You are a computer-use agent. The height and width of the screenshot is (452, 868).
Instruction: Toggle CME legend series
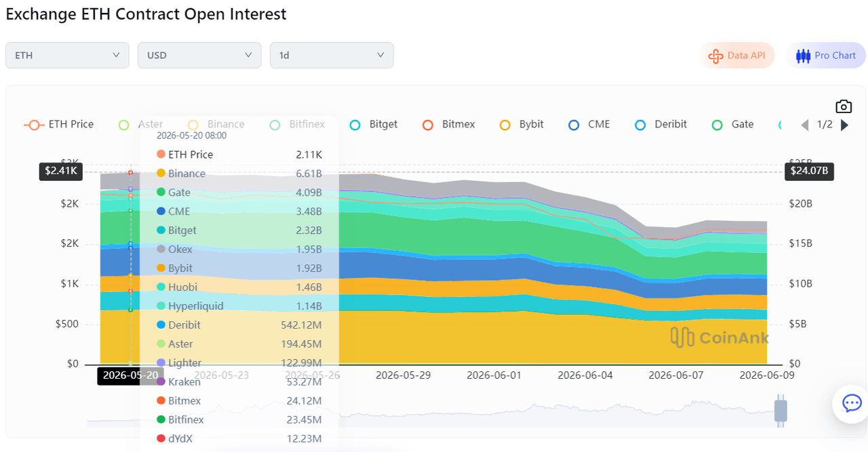click(589, 125)
